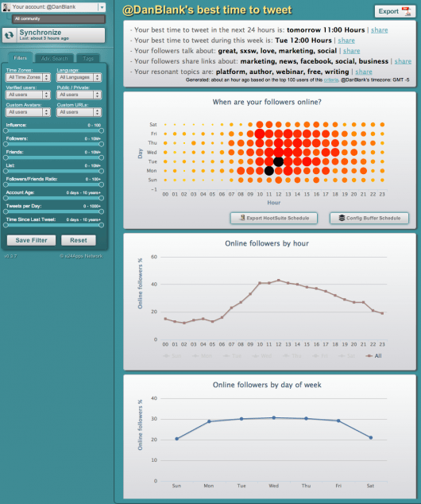
Task: Share the best time during this week
Action: click(x=346, y=41)
